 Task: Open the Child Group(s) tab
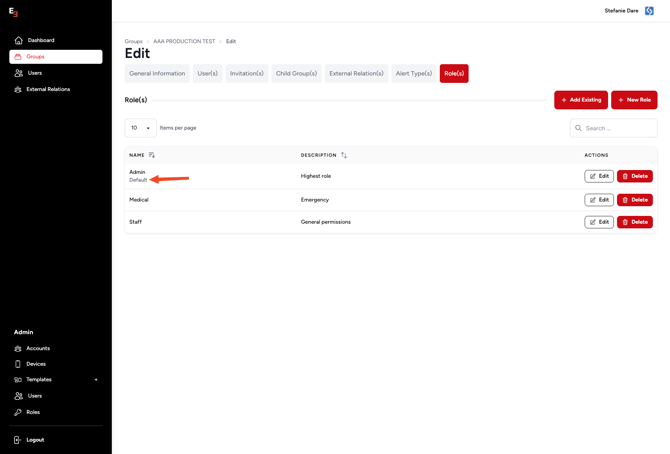[x=296, y=73]
